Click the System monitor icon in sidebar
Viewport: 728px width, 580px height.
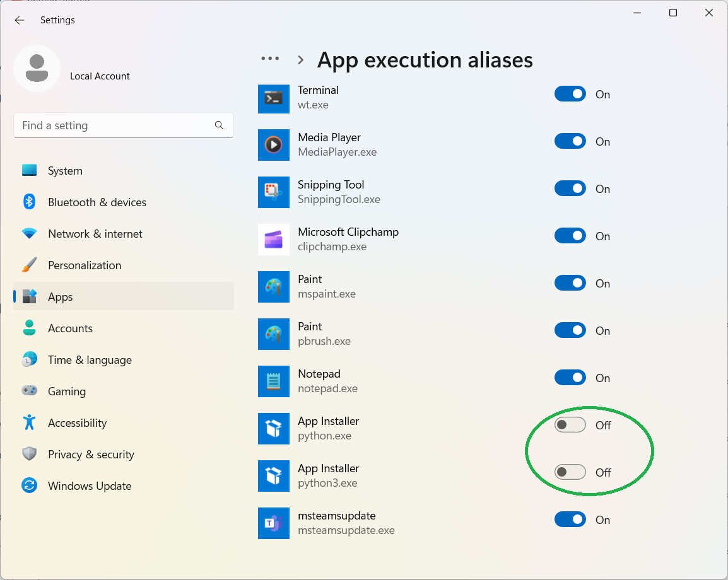pyautogui.click(x=29, y=170)
